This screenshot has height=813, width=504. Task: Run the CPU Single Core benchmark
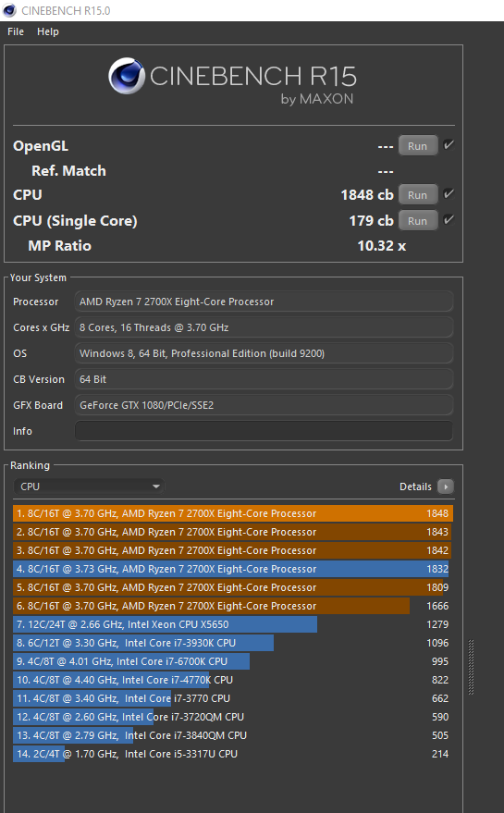417,221
